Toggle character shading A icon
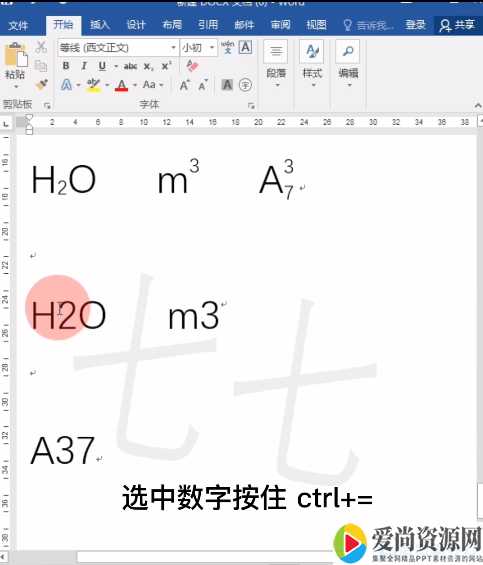This screenshot has height=565, width=483. point(227,85)
